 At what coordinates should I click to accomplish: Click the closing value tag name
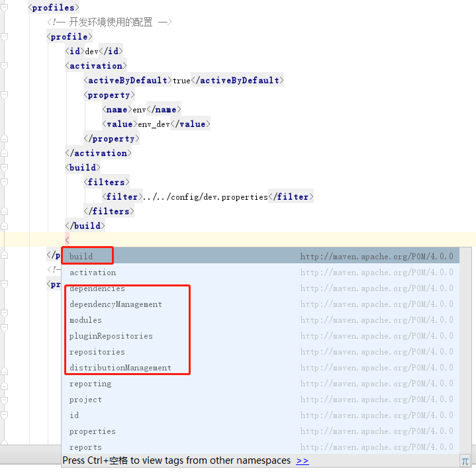[193, 124]
